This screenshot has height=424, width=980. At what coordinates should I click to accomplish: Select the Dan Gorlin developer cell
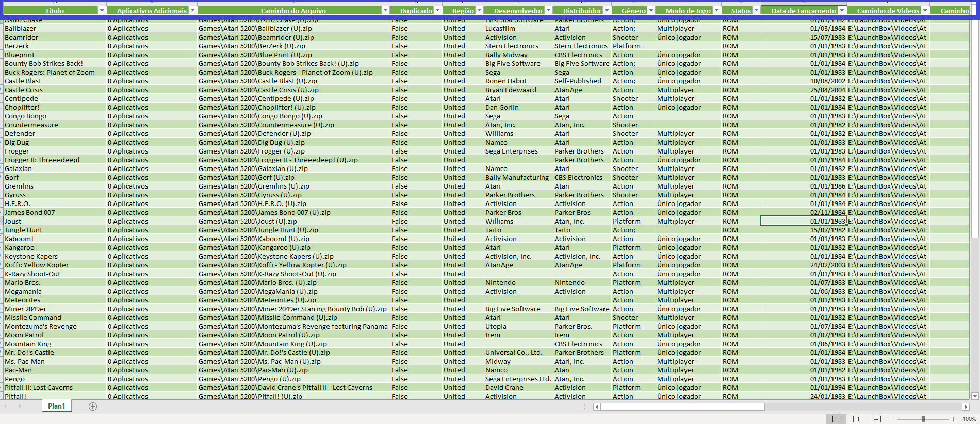tap(518, 107)
